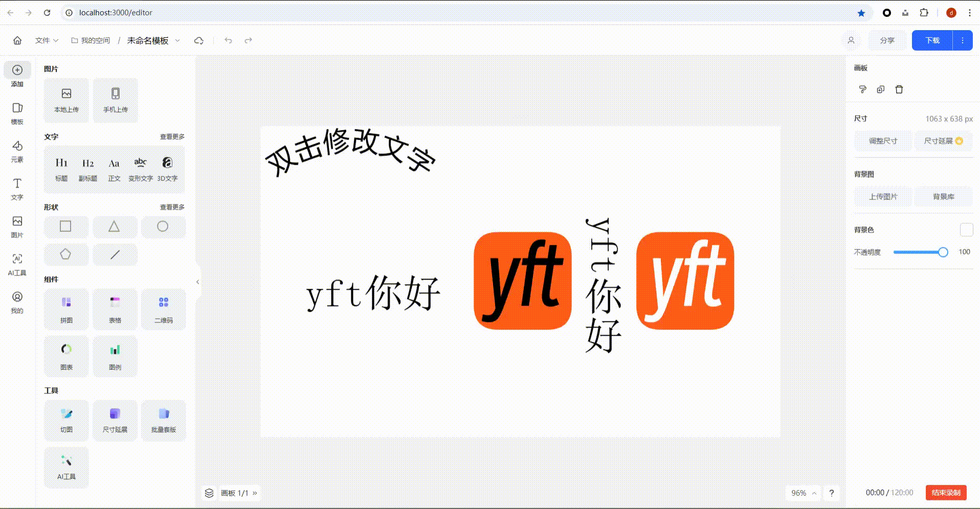Insert a 图表 chart component
This screenshot has height=509, width=980.
pos(66,356)
